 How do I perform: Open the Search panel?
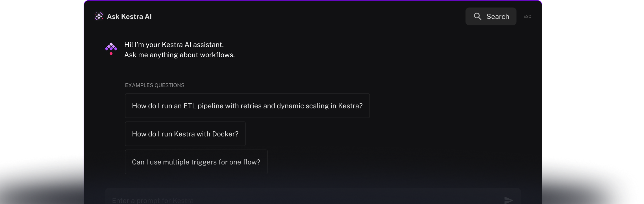click(x=491, y=16)
